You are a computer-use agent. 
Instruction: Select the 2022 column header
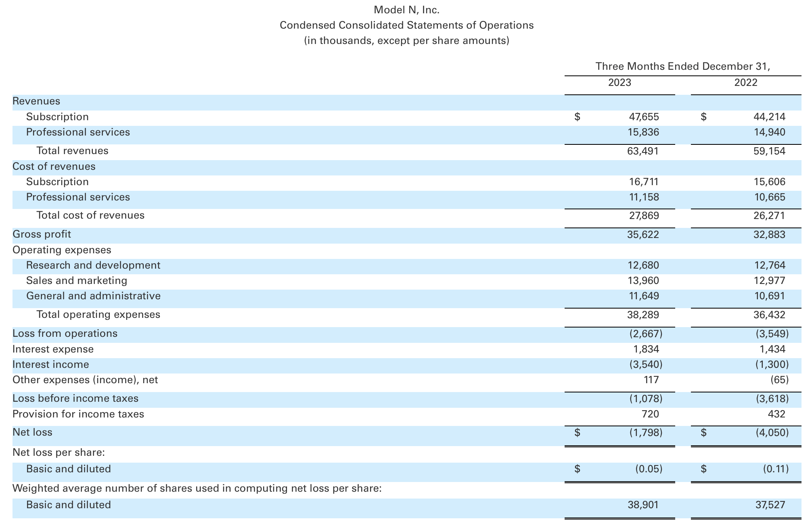[746, 82]
